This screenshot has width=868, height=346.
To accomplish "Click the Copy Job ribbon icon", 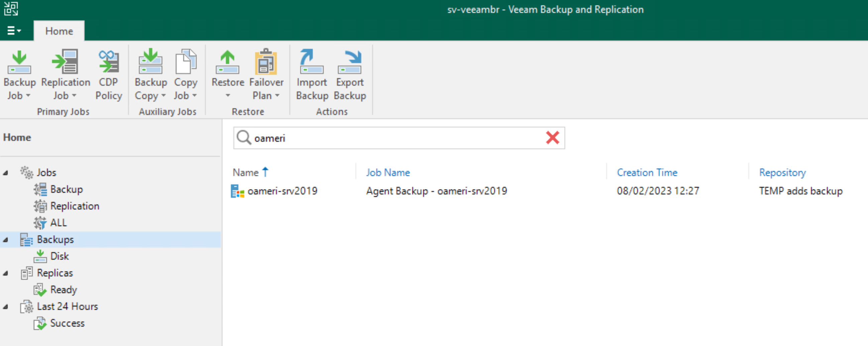I will click(186, 61).
